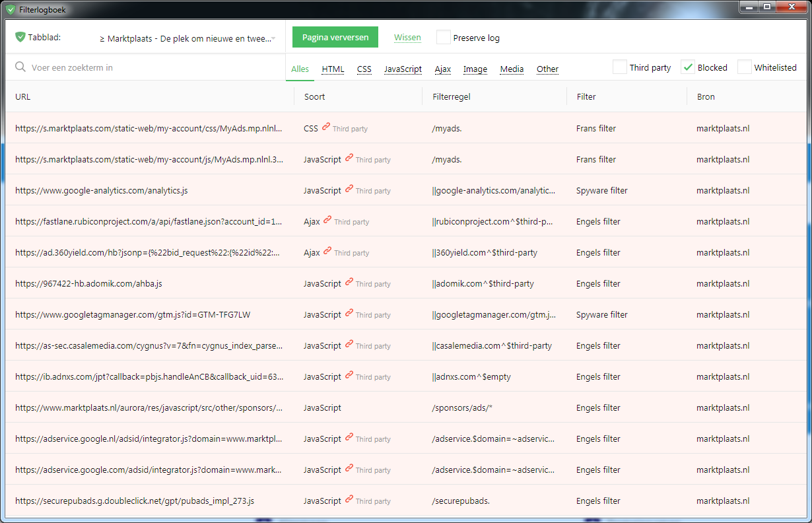The image size is (812, 523).
Task: Enable the Preserve log checkbox
Action: tap(444, 38)
